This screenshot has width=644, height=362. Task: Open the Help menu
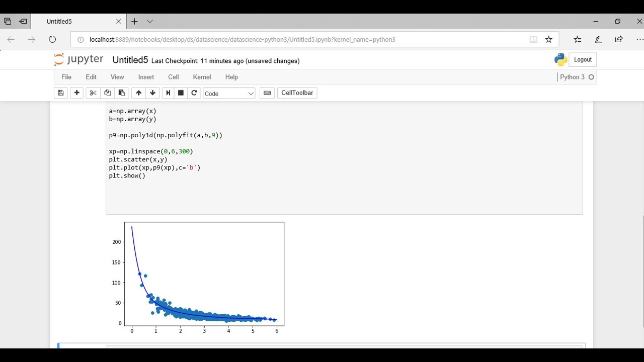(x=231, y=77)
